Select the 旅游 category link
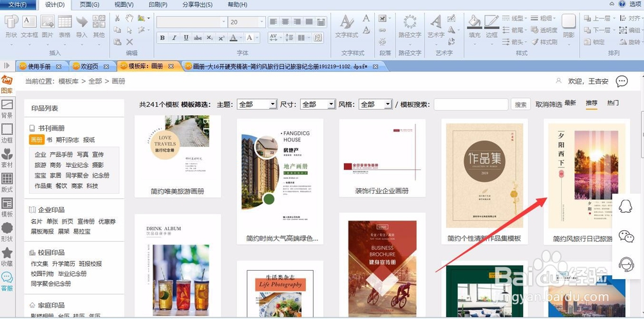This screenshot has width=644, height=319. click(40, 165)
